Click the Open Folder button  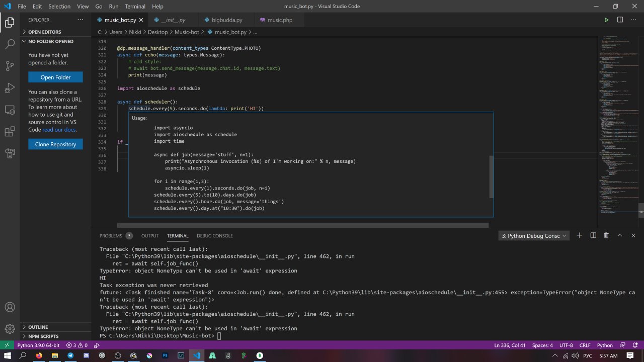(55, 77)
